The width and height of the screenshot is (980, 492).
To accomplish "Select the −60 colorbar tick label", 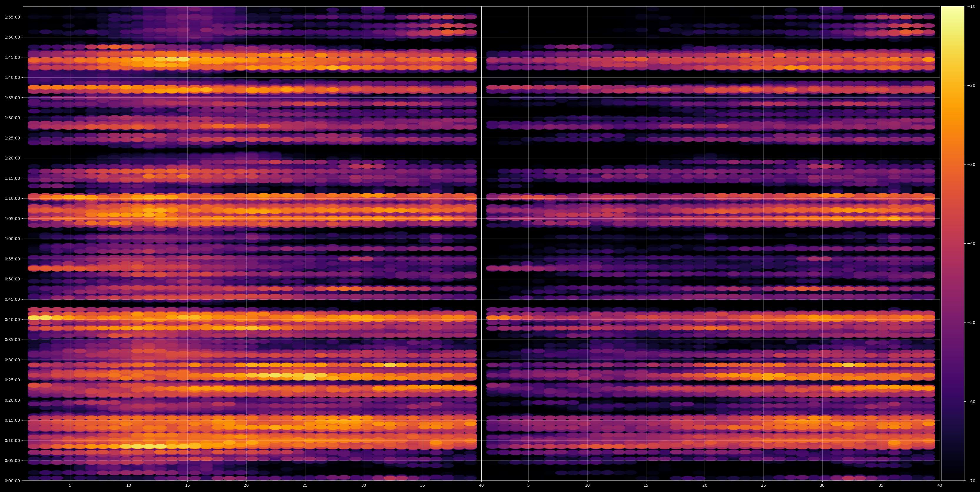I will pyautogui.click(x=971, y=401).
